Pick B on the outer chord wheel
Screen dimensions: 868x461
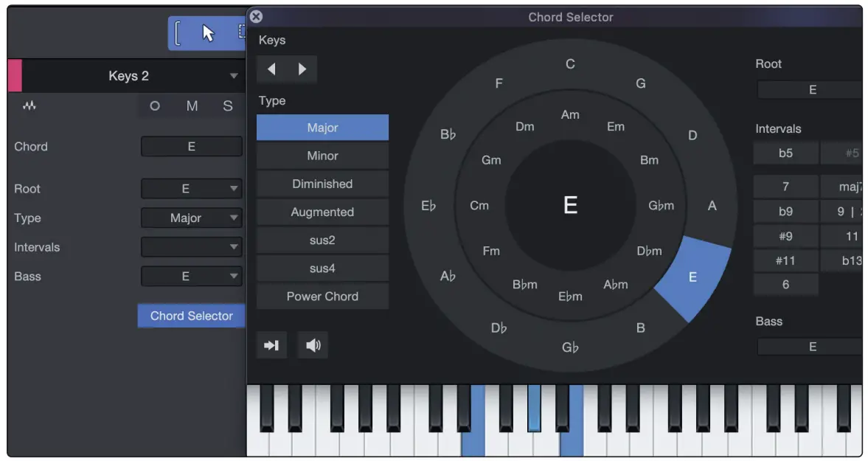tap(640, 328)
